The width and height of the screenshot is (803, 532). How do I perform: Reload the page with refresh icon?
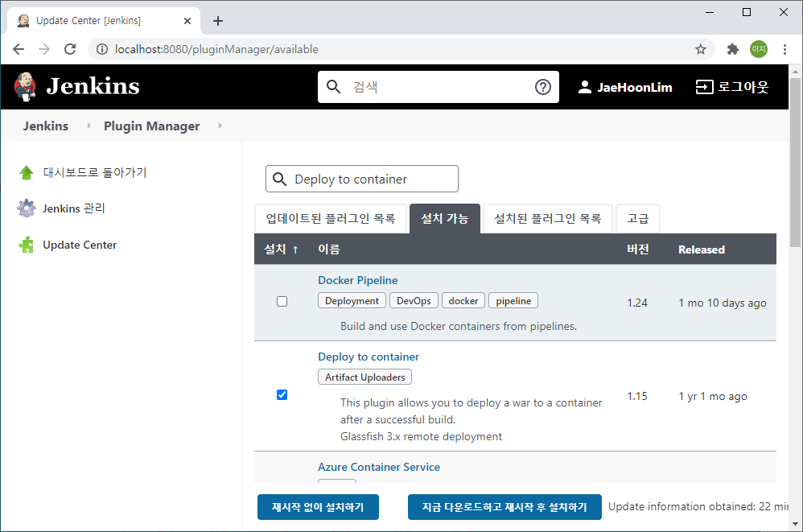click(x=70, y=49)
